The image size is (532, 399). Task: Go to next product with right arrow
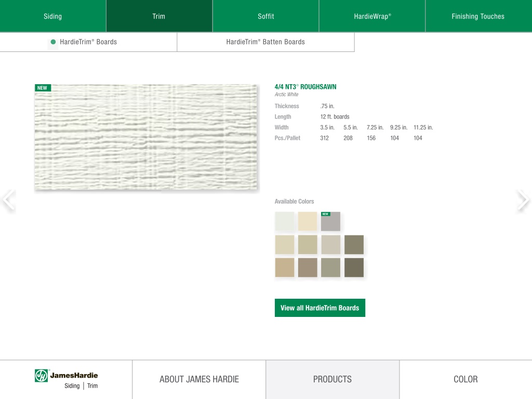tap(523, 200)
